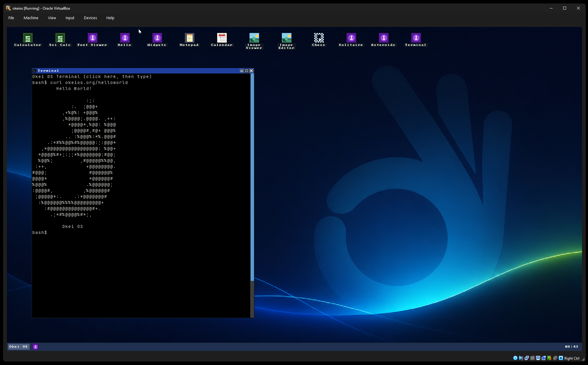This screenshot has width=588, height=365.
Task: Click the VirtualBox mouse integration status icon
Action: point(555,358)
